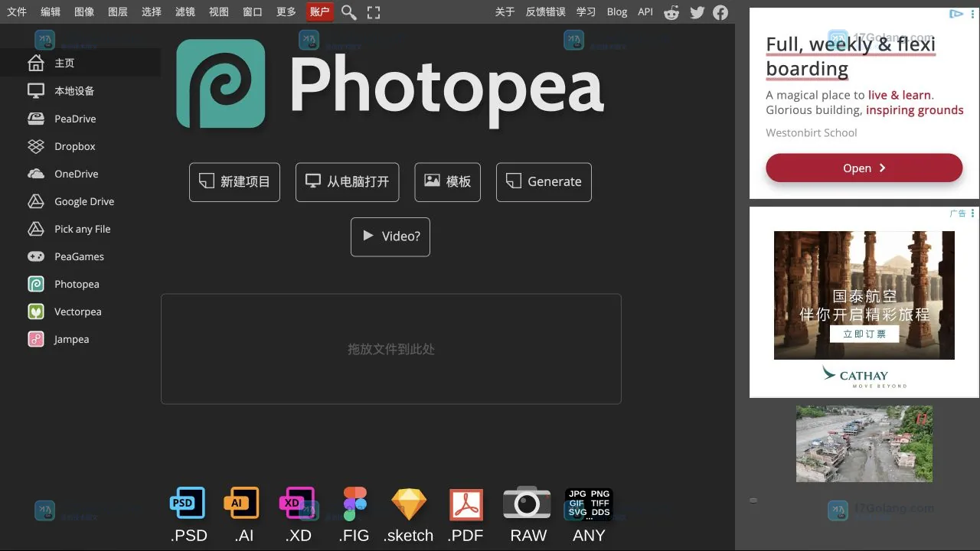This screenshot has height=551, width=980.
Task: Select 本地设备 text in the sidebar
Action: point(74,90)
